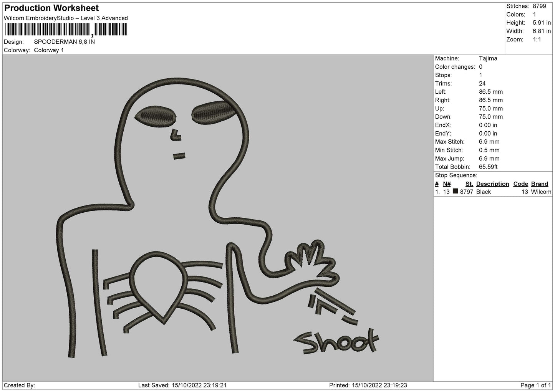Screen dimensions: 555x392
Task: Click the Colorway 1 value
Action: [x=49, y=50]
